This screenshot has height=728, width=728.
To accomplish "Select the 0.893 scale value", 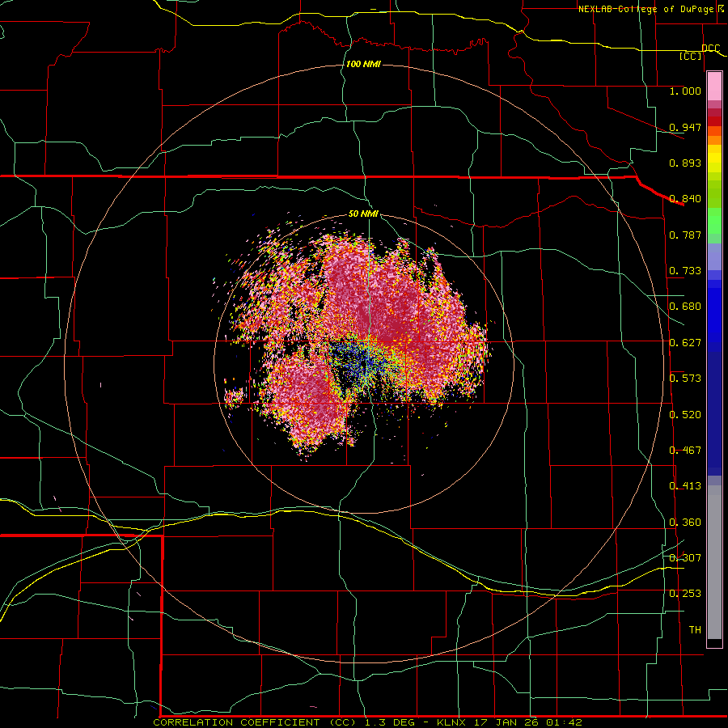I will point(685,163).
